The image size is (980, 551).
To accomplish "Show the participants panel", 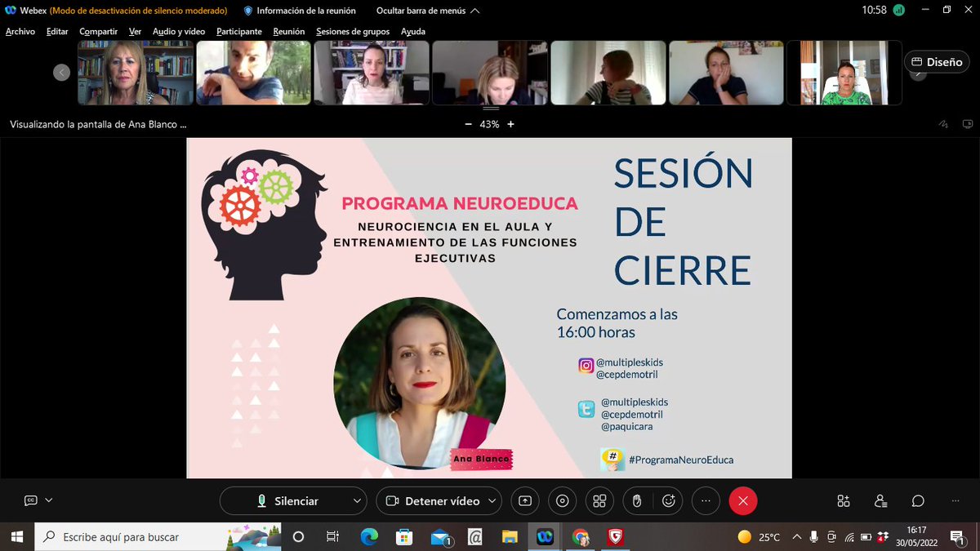I will [x=880, y=500].
